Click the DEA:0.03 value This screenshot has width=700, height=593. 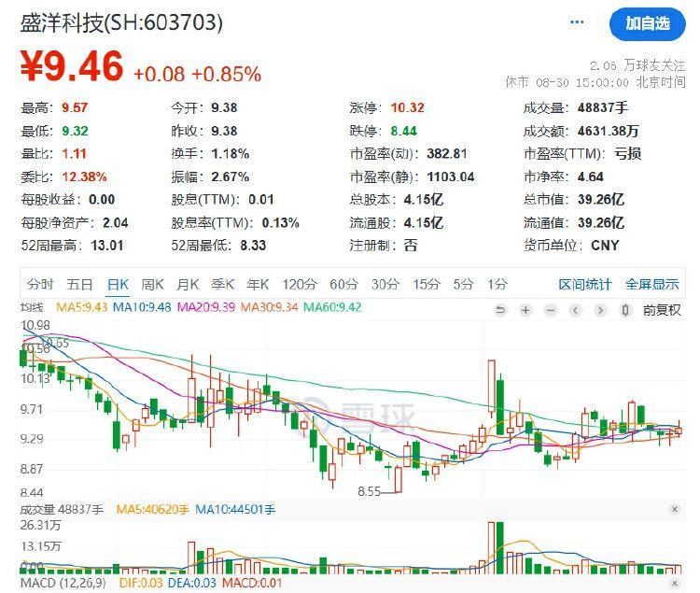point(191,583)
